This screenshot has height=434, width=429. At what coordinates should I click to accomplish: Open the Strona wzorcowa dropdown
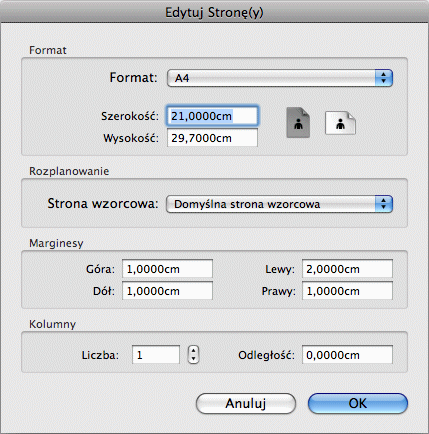(x=279, y=204)
